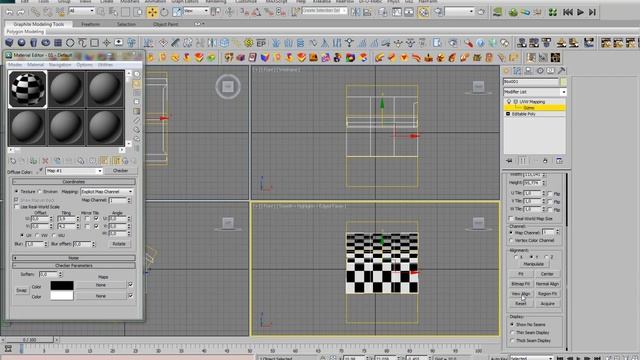
Task: Select the Select and Rotate tool
Action: point(164,12)
